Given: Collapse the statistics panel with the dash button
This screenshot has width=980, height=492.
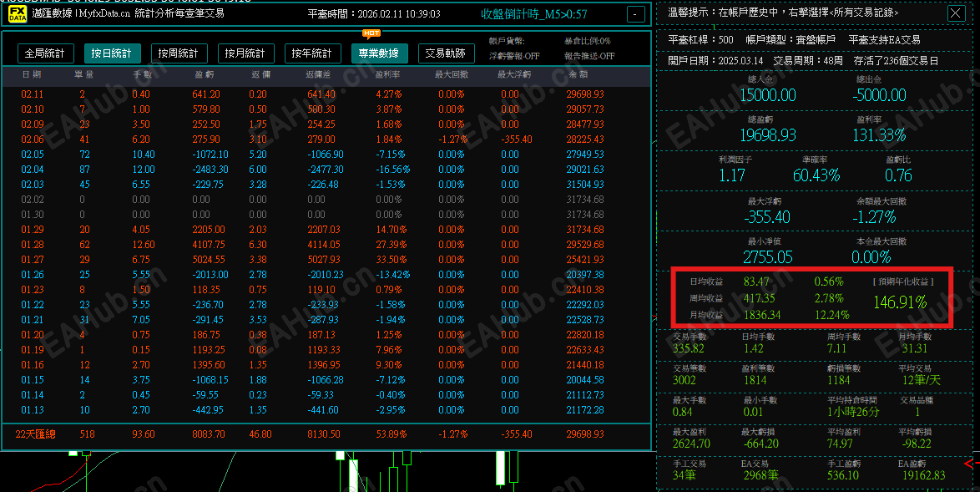Looking at the screenshot, I should (635, 13).
